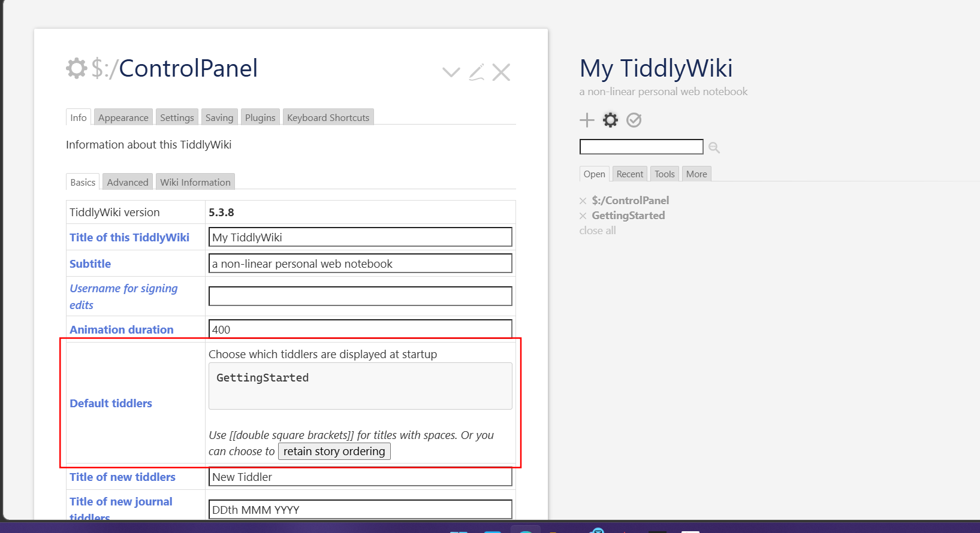Save the wiki using checkmark circle icon
980x533 pixels.
click(634, 120)
